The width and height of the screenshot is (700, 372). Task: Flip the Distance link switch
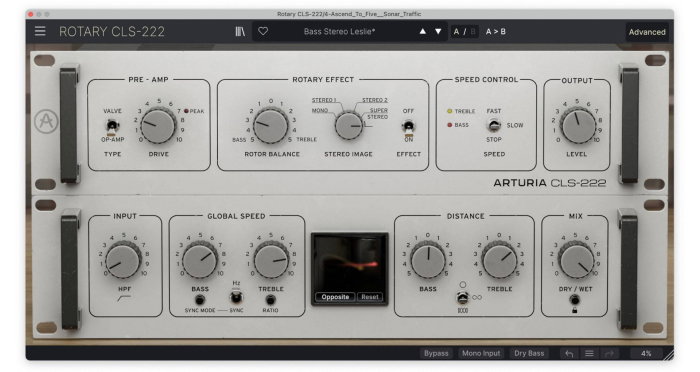(462, 297)
